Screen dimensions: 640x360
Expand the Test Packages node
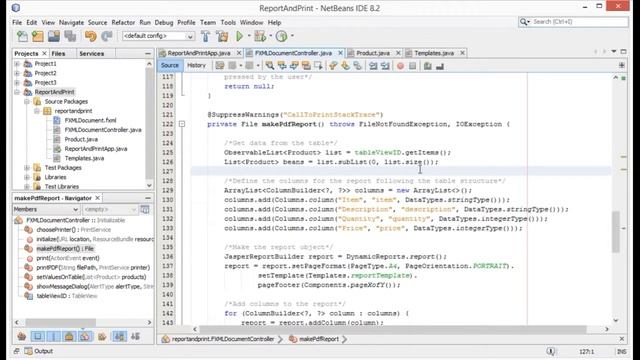tap(27, 168)
